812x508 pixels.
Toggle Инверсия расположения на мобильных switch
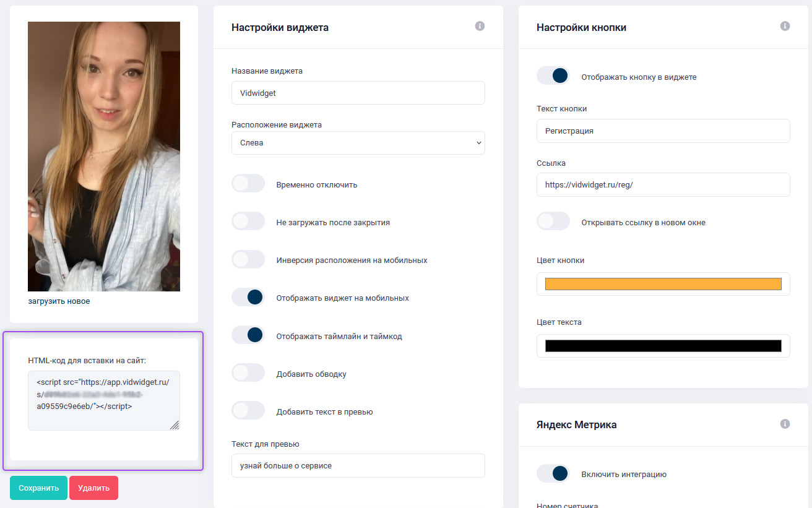click(248, 259)
